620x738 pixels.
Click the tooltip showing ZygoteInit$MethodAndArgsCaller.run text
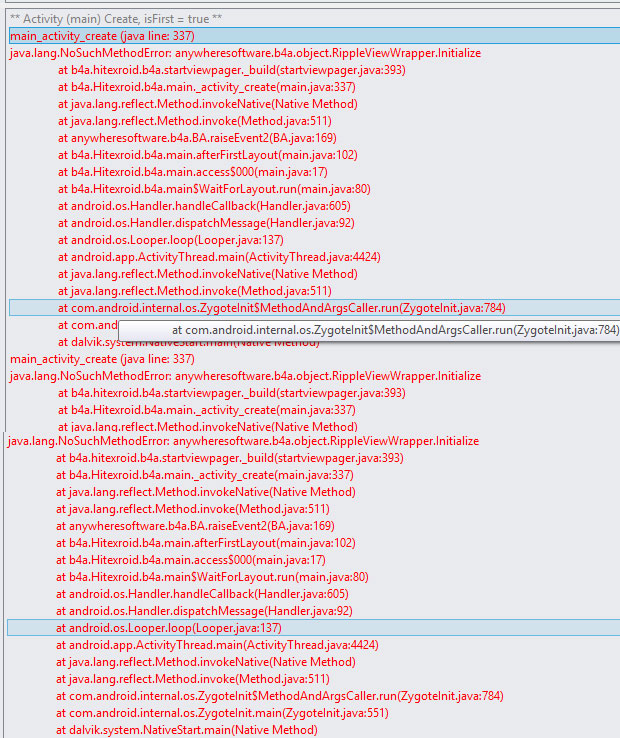click(x=395, y=330)
